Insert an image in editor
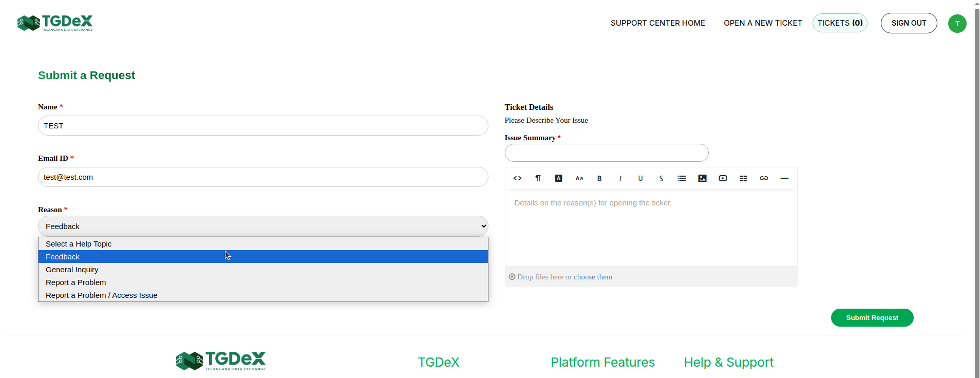The width and height of the screenshot is (980, 378). pos(702,178)
